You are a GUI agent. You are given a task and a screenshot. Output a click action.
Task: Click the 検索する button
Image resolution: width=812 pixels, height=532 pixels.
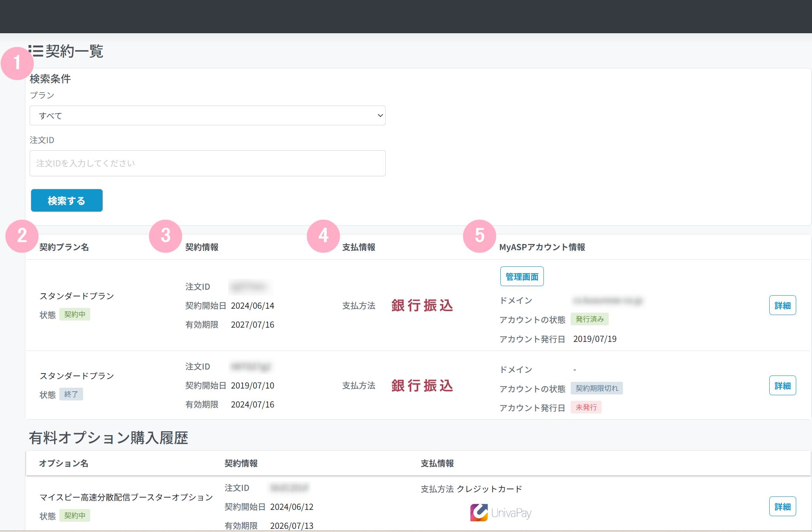67,200
